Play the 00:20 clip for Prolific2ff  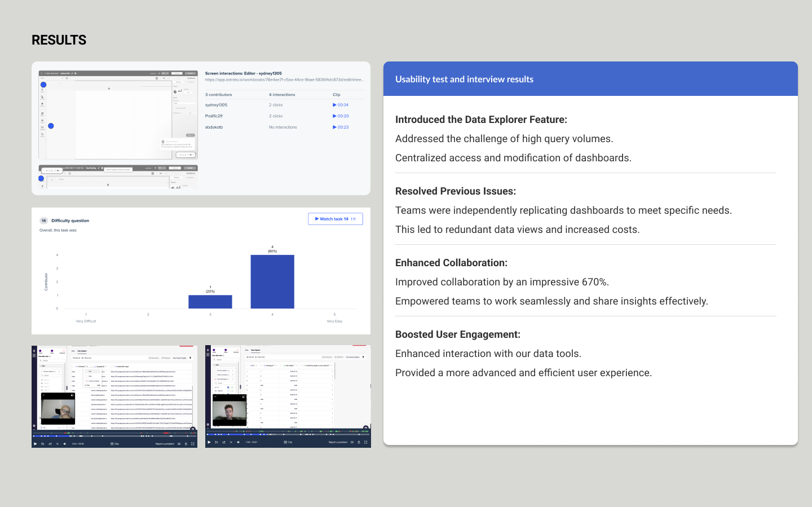[341, 116]
